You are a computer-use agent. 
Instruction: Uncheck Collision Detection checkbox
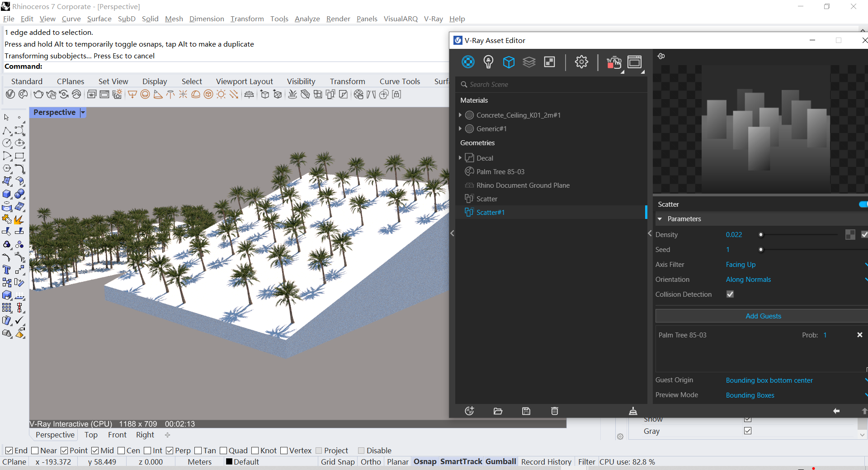pos(730,294)
